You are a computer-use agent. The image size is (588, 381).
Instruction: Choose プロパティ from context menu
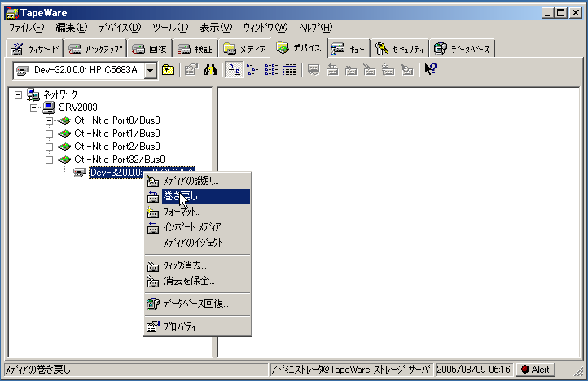[x=198, y=326]
